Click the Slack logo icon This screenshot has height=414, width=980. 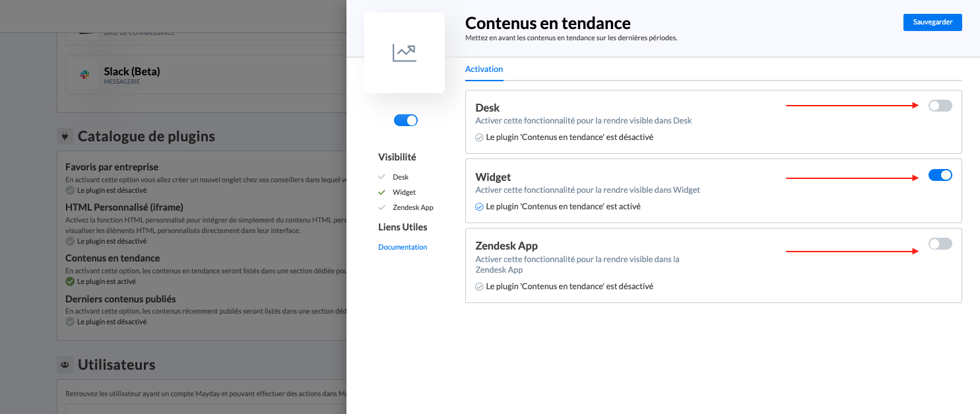(84, 75)
